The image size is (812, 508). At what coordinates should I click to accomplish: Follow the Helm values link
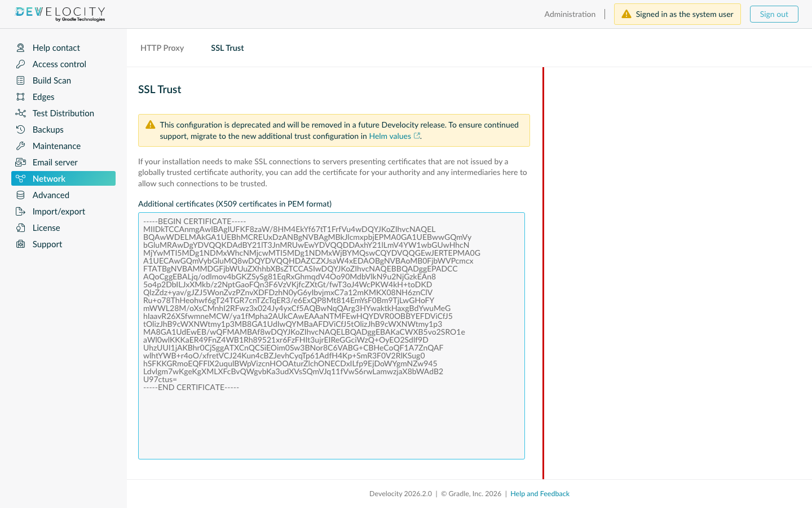(390, 136)
